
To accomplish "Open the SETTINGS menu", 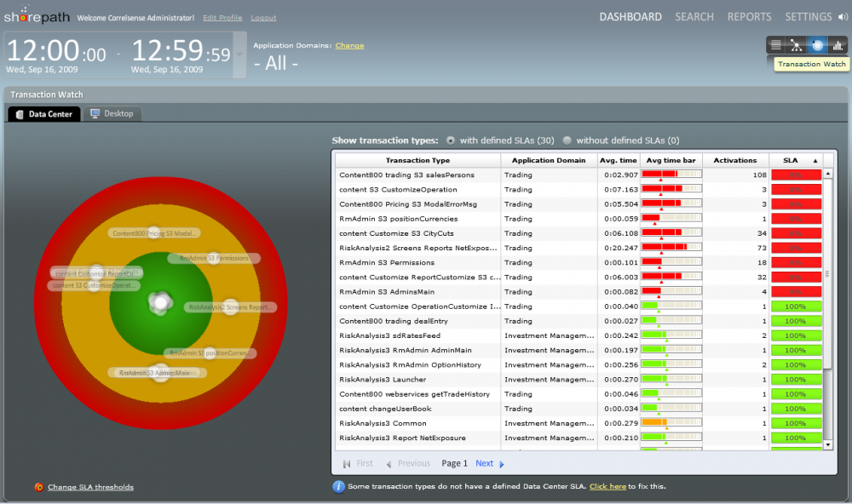I will click(x=808, y=17).
